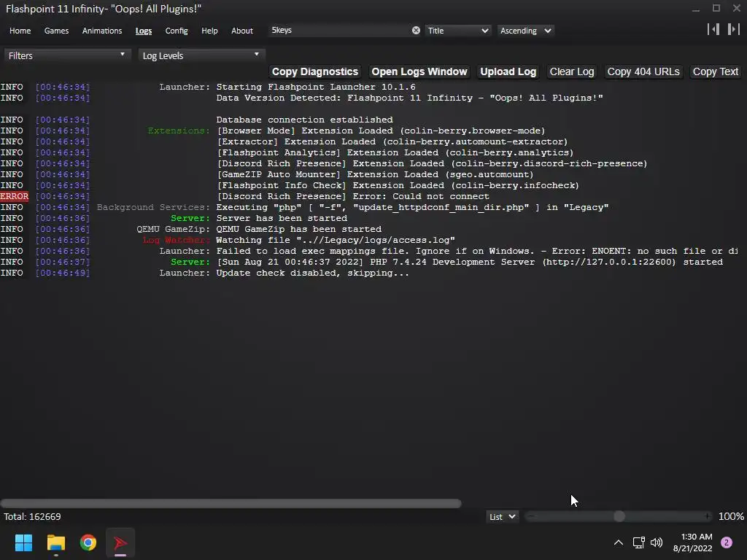This screenshot has width=747, height=560.
Task: Click the Copy Text button
Action: coord(715,71)
